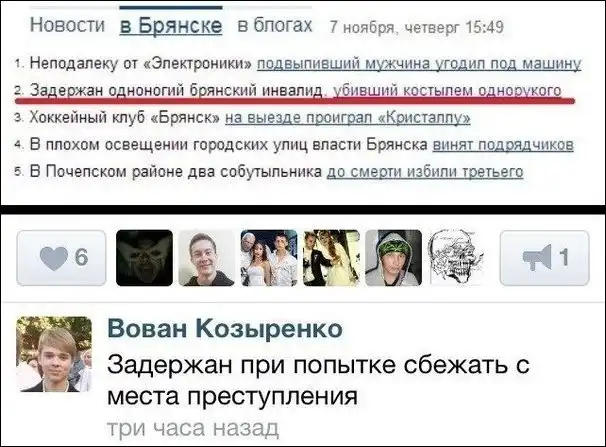Click the megaphone share button showing 1
The width and height of the screenshot is (606, 447).
(545, 258)
